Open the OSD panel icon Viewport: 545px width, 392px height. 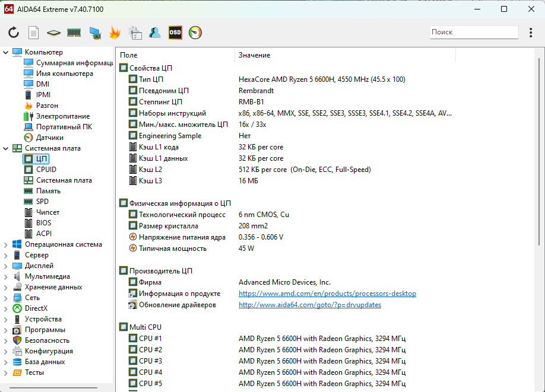click(175, 33)
